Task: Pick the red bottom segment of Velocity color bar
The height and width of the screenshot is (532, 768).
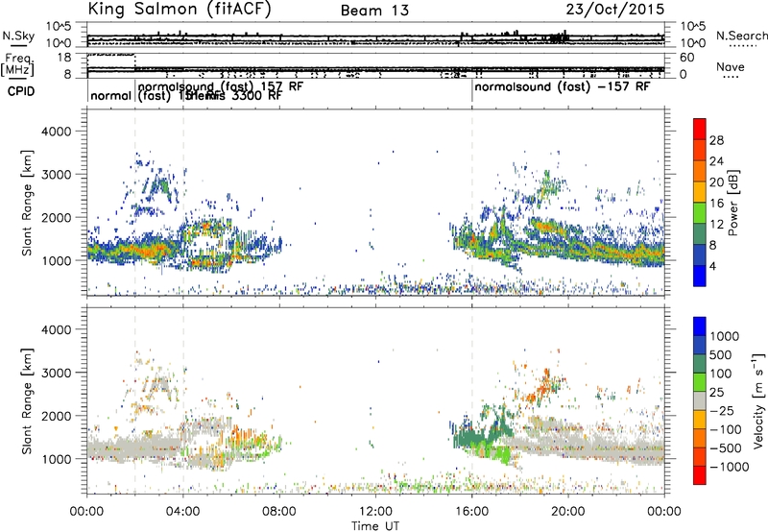Action: pyautogui.click(x=700, y=475)
